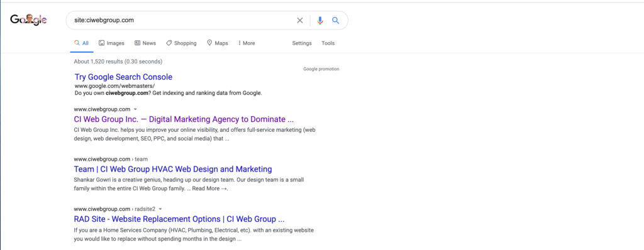Click the Shankar Gowri team snippet text
Viewport: 644px width, 250px height.
pyautogui.click(x=189, y=184)
